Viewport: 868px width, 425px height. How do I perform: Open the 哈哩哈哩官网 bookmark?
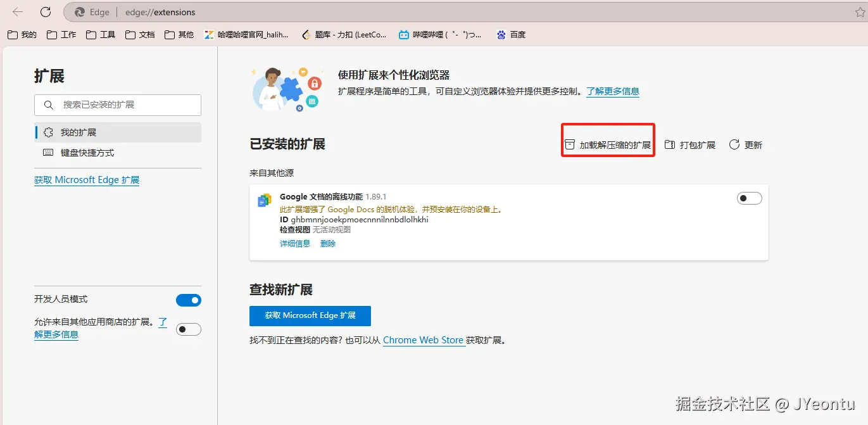246,35
